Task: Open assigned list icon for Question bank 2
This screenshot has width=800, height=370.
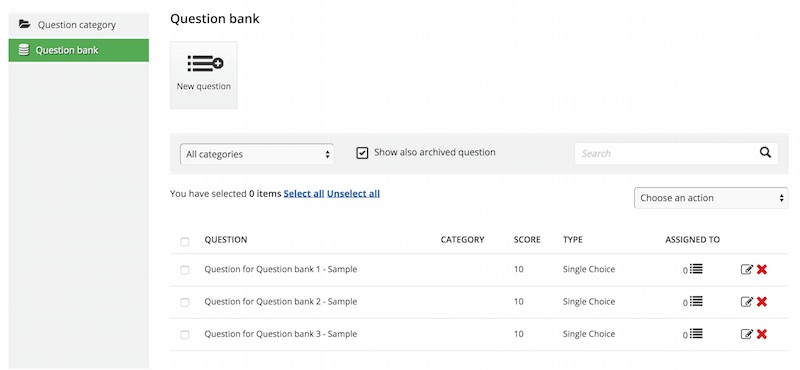Action: pyautogui.click(x=696, y=301)
